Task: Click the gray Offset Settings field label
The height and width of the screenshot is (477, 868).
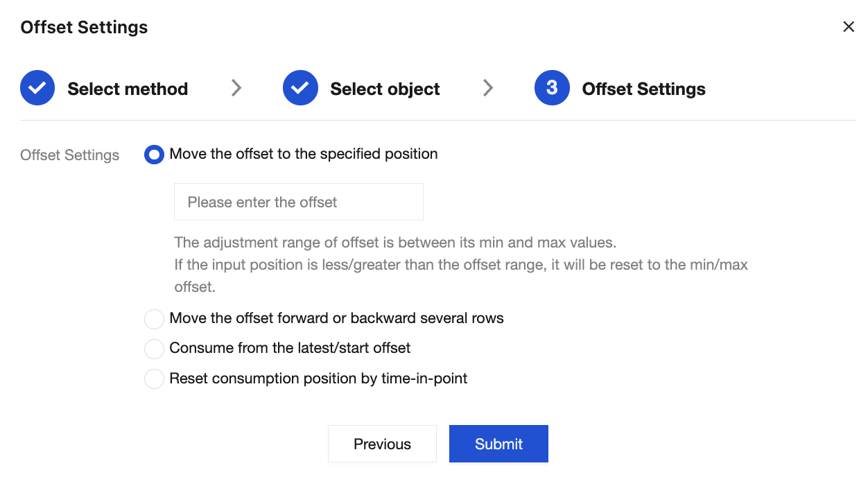Action: [69, 155]
